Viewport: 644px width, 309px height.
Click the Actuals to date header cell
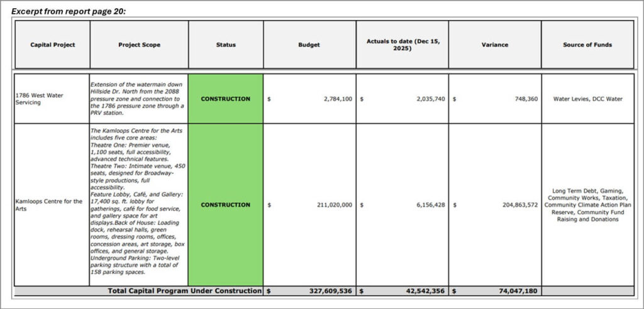click(x=402, y=45)
